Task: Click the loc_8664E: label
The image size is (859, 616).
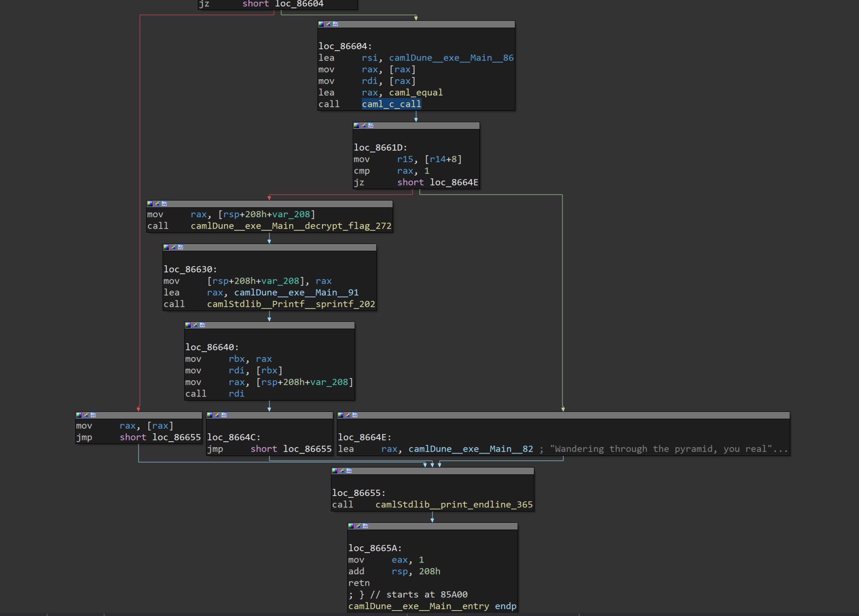Action: [365, 437]
